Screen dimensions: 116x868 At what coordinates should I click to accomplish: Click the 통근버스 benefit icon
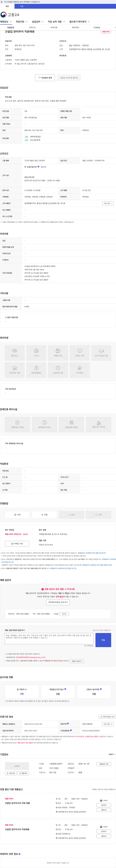(x=14, y=353)
